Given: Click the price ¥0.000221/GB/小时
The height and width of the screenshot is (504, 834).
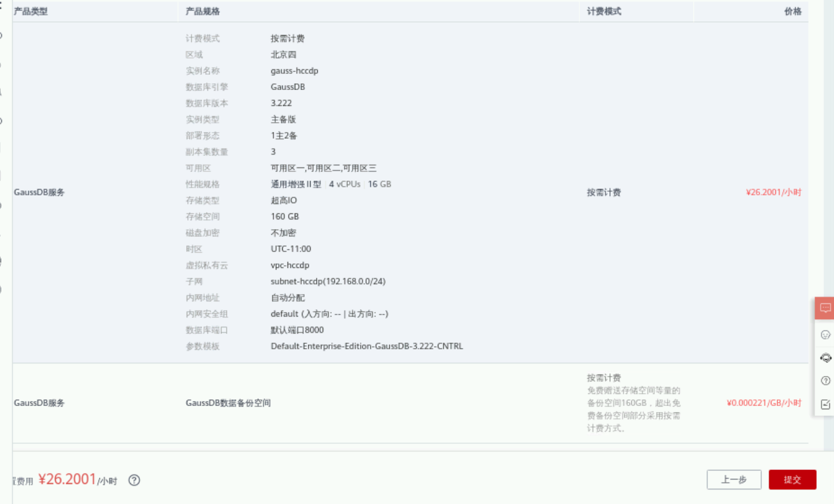Looking at the screenshot, I should point(764,403).
